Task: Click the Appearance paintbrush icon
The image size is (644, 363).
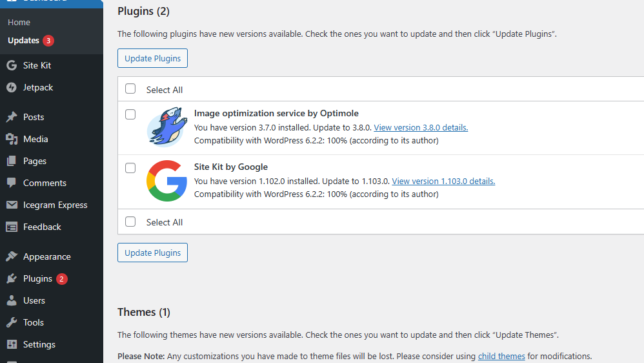Action: (12, 256)
